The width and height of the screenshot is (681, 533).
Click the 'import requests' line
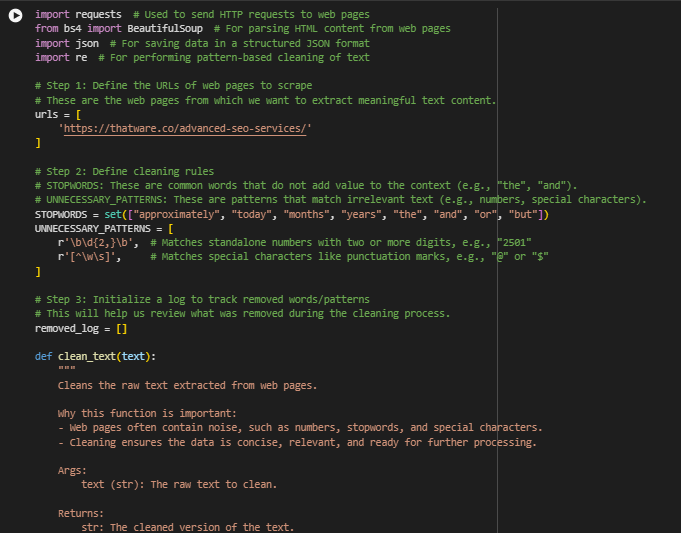tap(202, 14)
